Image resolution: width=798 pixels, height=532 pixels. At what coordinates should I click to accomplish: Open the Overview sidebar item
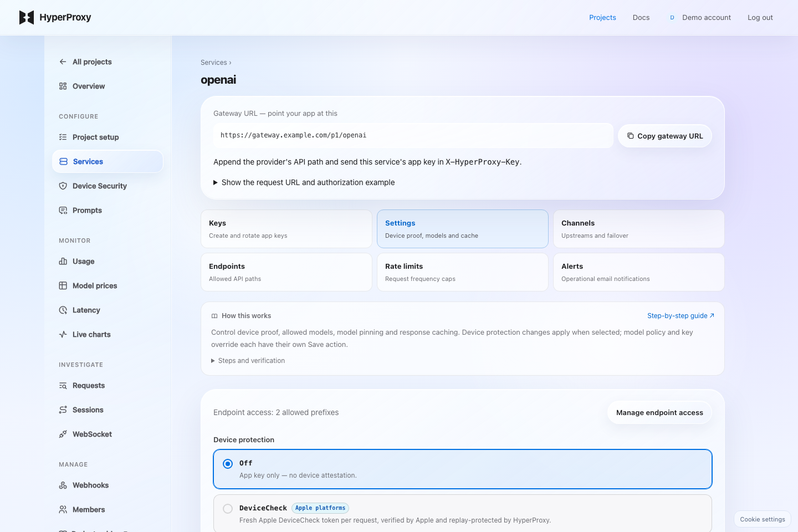click(108, 86)
